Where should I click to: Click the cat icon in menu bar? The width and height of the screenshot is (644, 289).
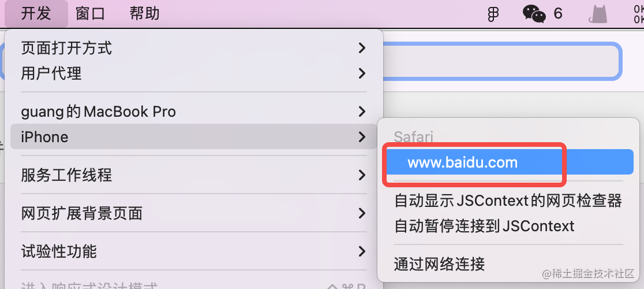coord(598,14)
